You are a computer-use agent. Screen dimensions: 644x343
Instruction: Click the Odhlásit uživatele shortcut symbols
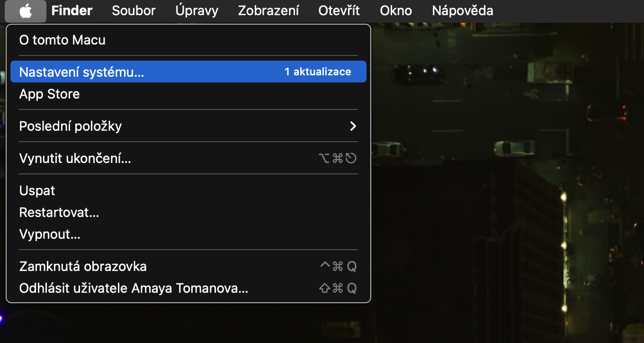coord(338,288)
